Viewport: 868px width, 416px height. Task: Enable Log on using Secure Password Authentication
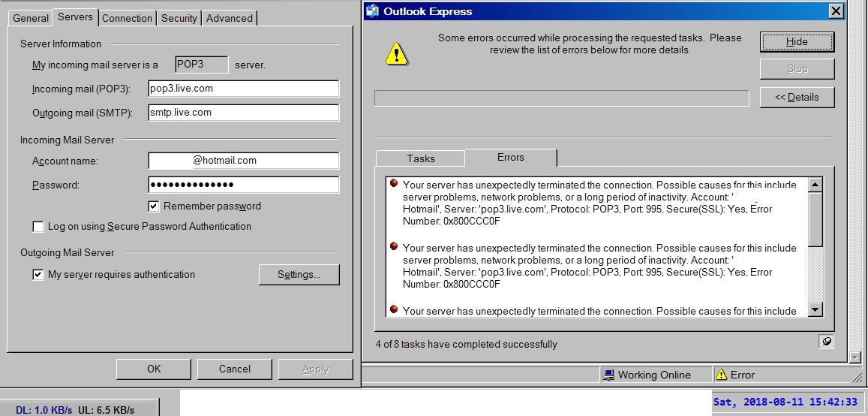[x=38, y=227]
